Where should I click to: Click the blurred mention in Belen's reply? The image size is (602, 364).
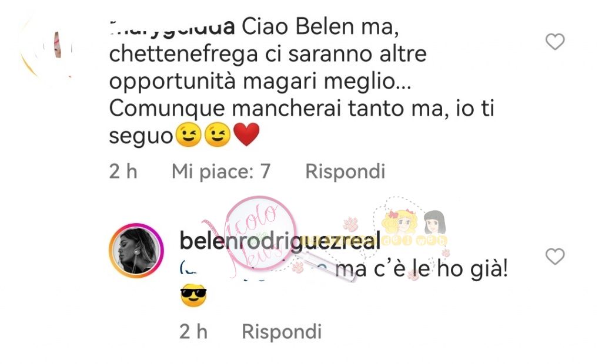tap(253, 268)
